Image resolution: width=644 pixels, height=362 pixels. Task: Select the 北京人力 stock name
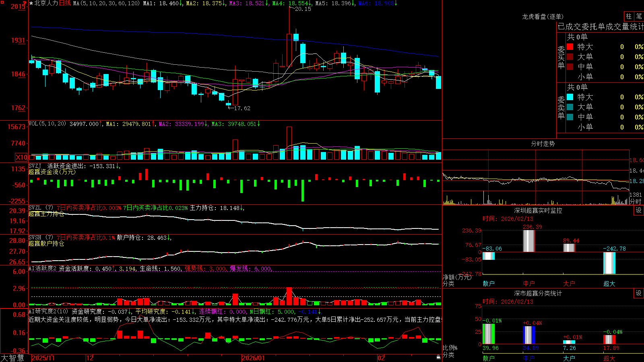pyautogui.click(x=46, y=3)
